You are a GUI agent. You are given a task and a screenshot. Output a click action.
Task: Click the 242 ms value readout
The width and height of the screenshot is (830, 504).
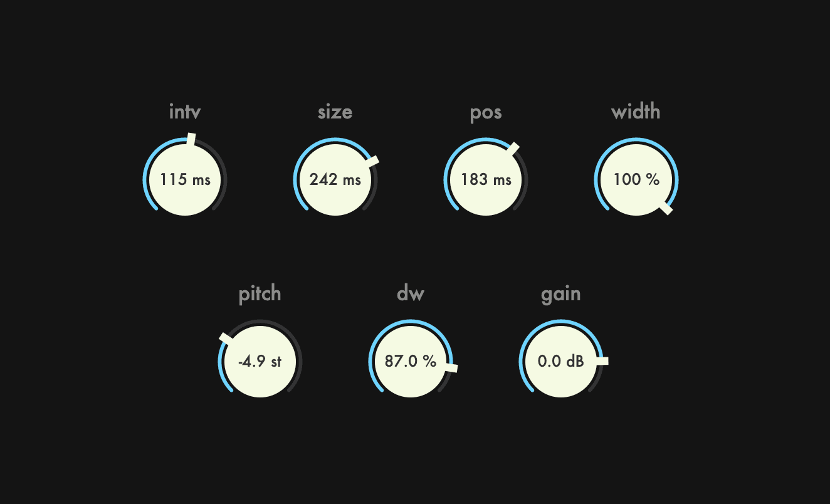coord(335,179)
